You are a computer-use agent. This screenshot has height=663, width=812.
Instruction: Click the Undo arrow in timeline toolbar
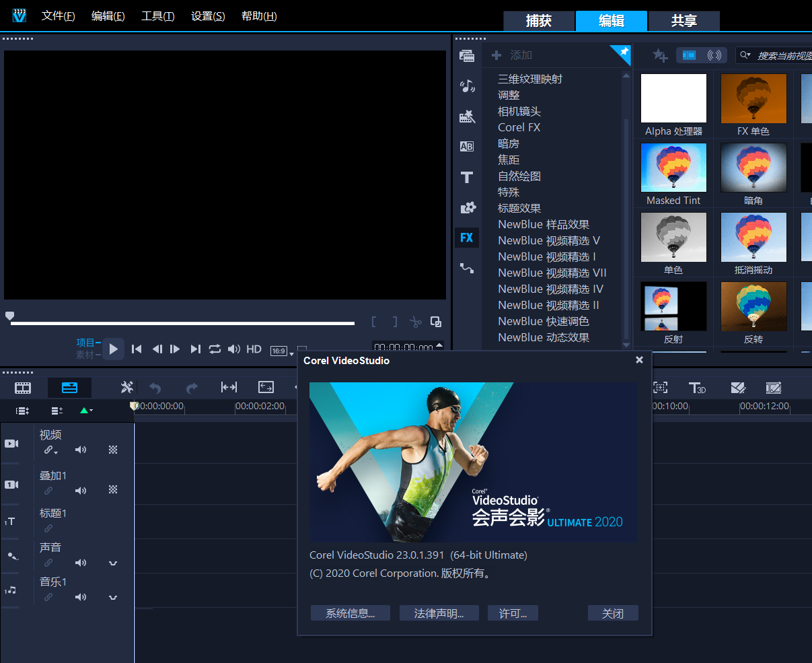click(155, 388)
